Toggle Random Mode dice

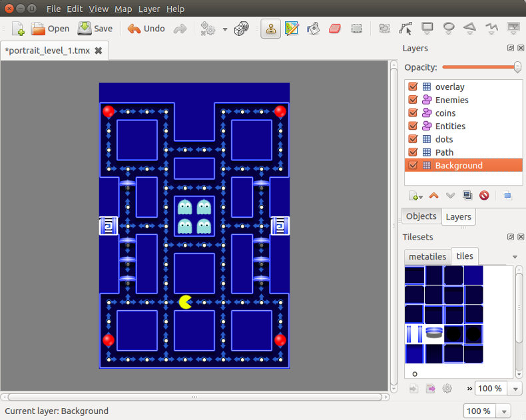[x=242, y=29]
